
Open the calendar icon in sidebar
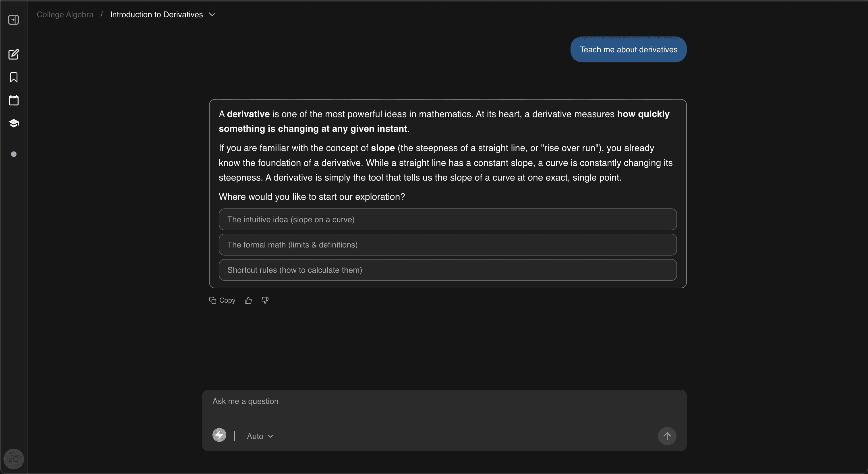[x=13, y=100]
